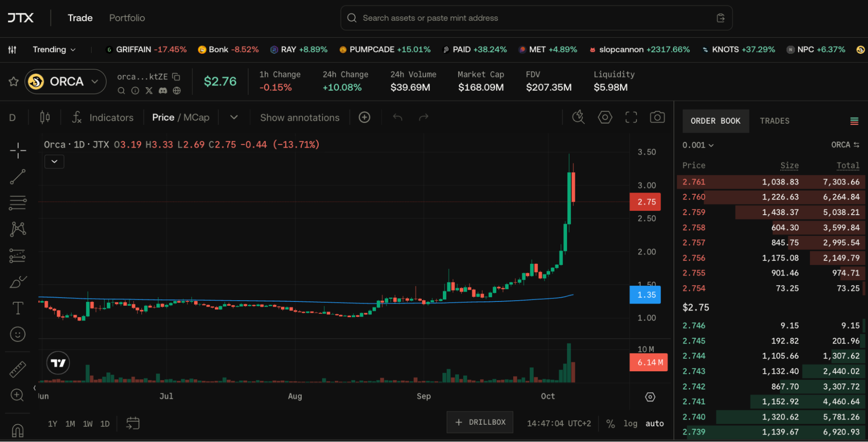Open the ORCA token selector dropdown
Screen dimensions: 868x442
66,82
